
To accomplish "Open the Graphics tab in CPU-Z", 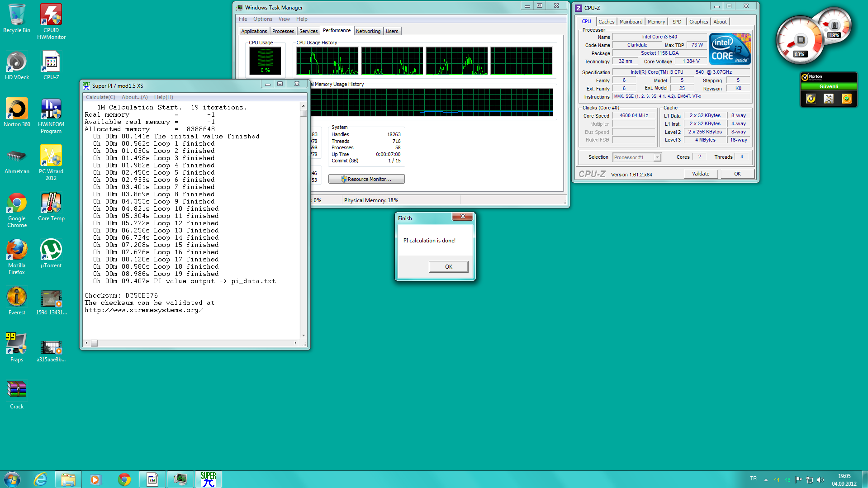I will pyautogui.click(x=698, y=22).
